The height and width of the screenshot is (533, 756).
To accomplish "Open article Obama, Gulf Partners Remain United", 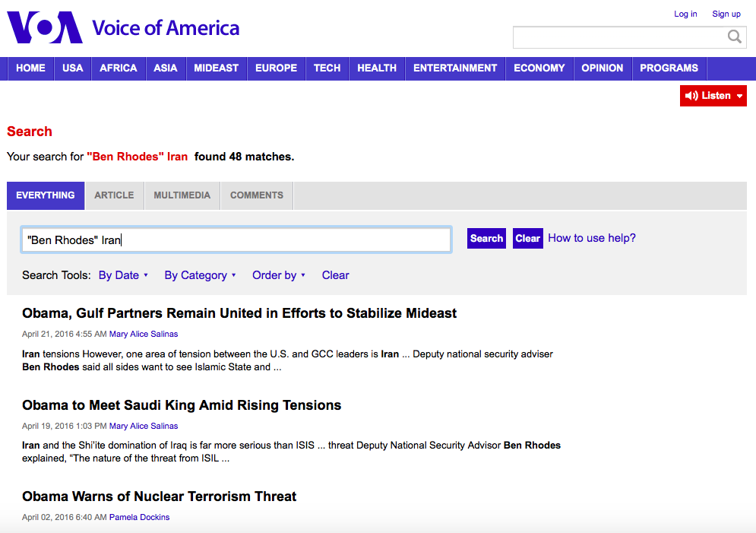I will click(239, 313).
